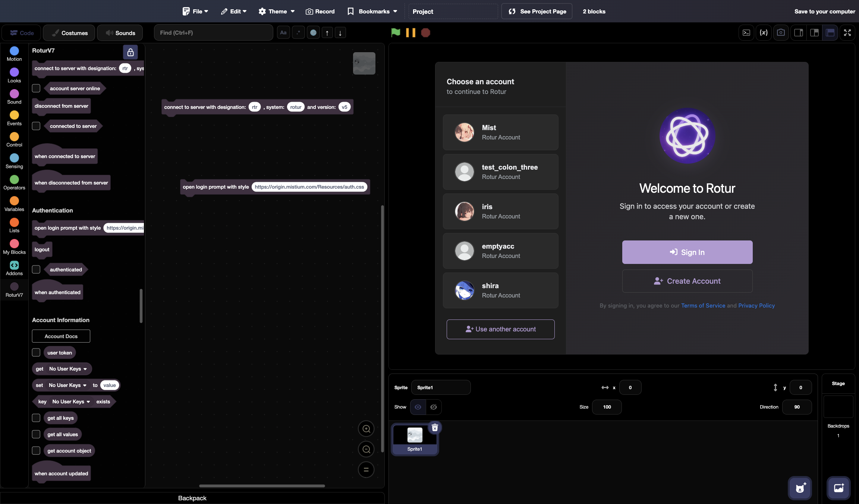Viewport: 859px width, 504px height.
Task: Click the Record menu item
Action: click(320, 12)
